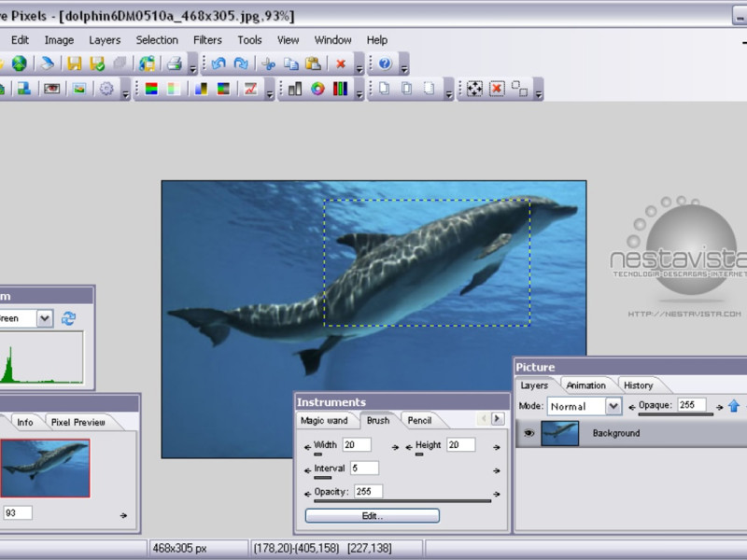Click the Select All four-arrows icon
This screenshot has height=560, width=747.
tap(474, 89)
